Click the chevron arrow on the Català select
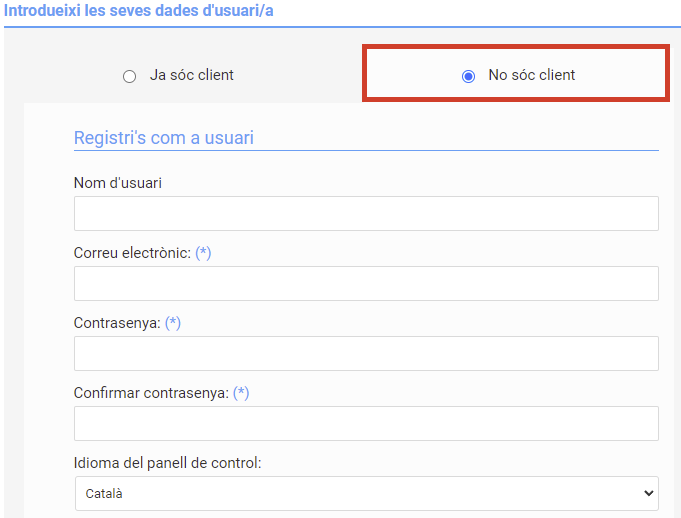Screen dimensions: 681x518 648,493
